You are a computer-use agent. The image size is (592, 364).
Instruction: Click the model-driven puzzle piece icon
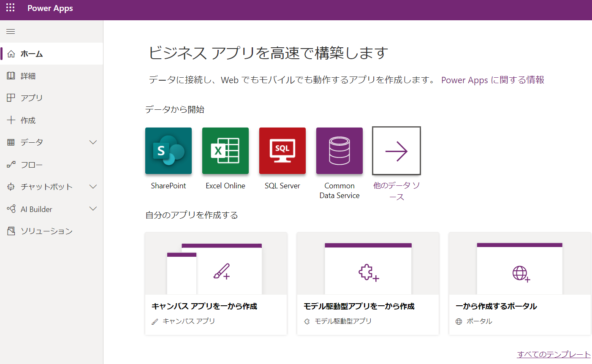[x=369, y=273]
